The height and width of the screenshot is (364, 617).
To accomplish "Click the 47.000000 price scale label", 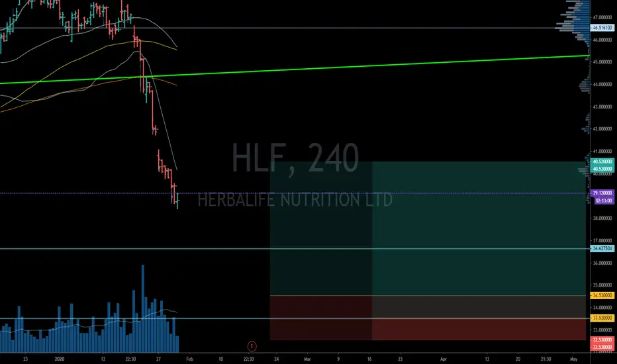I will tap(602, 17).
